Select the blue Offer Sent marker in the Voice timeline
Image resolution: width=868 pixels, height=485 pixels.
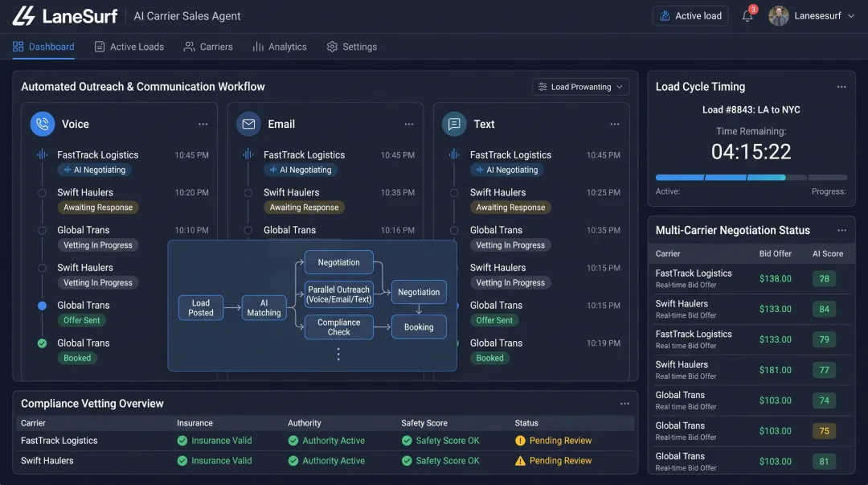point(42,306)
